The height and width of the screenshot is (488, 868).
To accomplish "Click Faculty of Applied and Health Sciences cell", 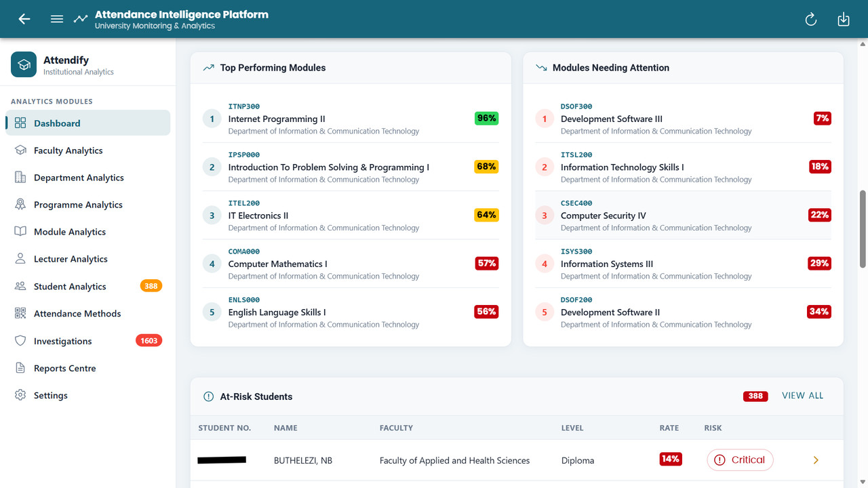I will click(x=454, y=460).
